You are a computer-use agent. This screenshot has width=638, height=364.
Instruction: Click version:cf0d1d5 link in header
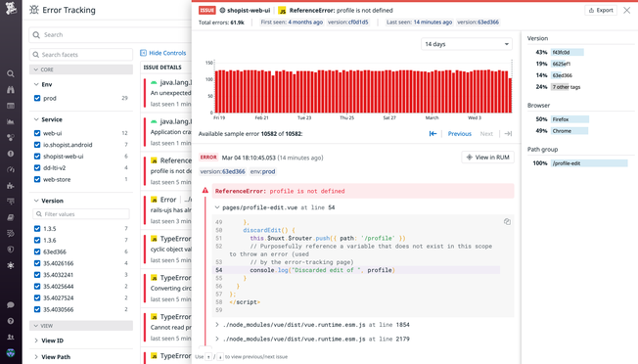click(348, 22)
